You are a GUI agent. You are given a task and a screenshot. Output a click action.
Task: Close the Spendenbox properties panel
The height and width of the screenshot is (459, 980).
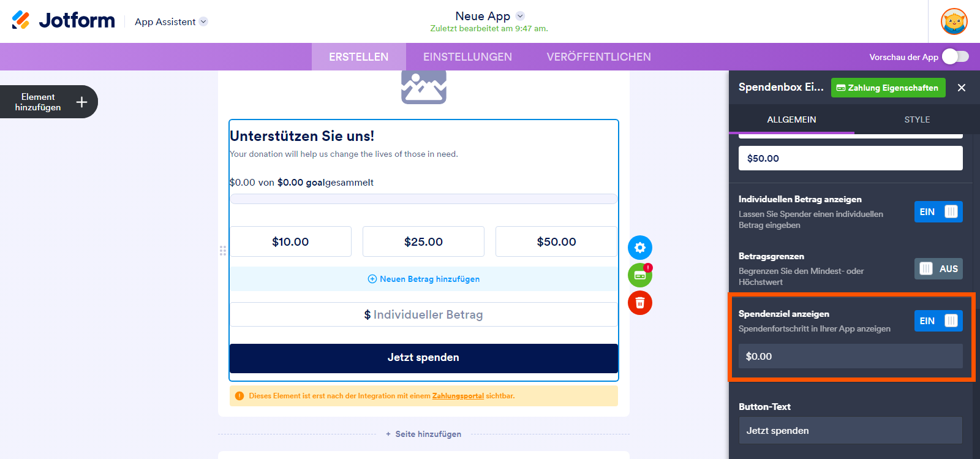point(962,88)
